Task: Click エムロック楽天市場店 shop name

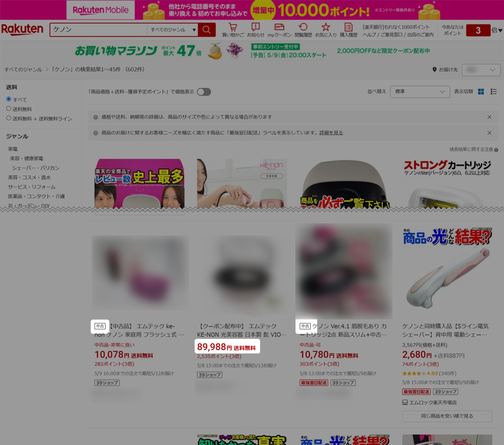Action: click(433, 402)
